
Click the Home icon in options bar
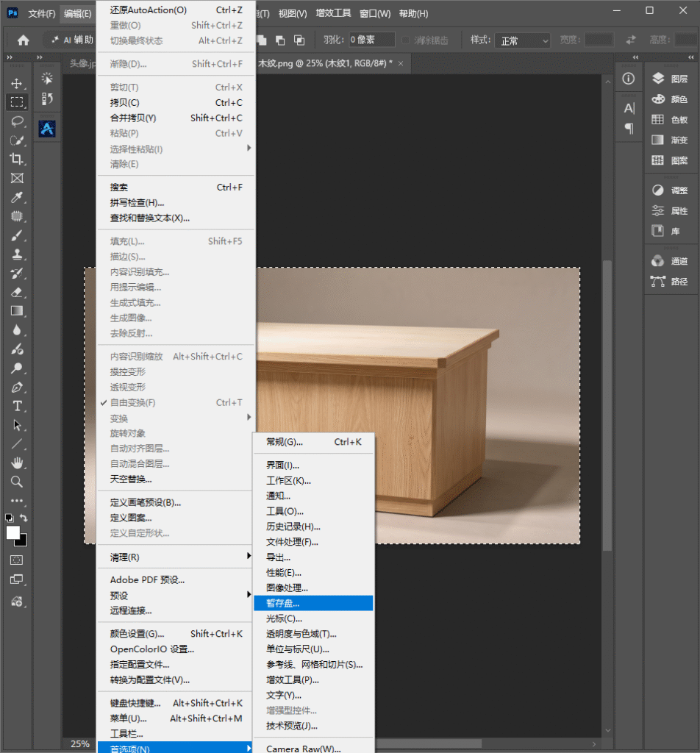click(x=23, y=40)
